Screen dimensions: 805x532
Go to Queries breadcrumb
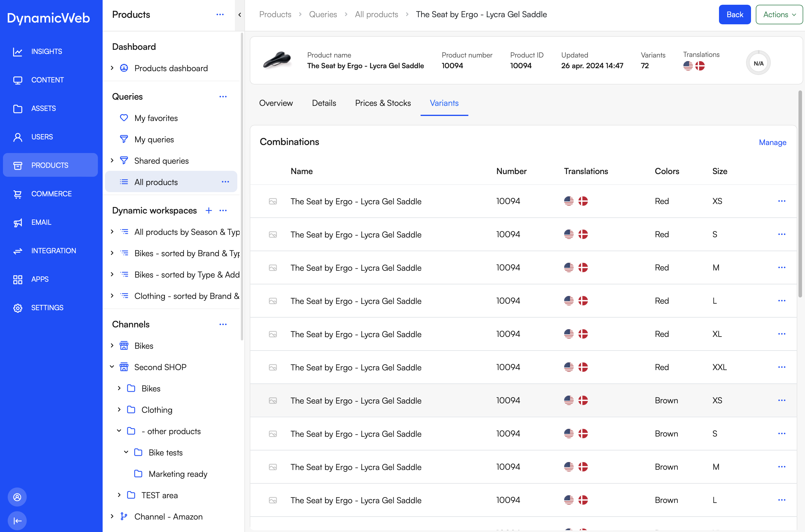[323, 15]
